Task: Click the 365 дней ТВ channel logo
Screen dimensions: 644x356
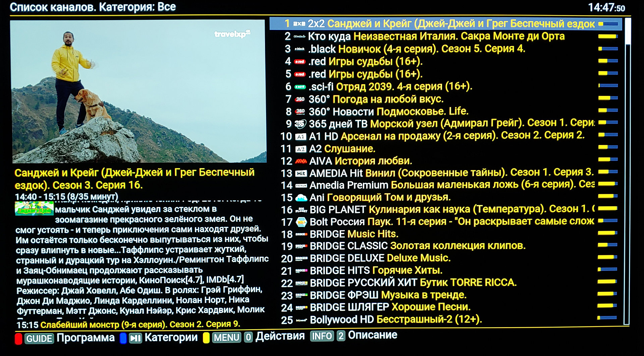Action: [x=300, y=124]
